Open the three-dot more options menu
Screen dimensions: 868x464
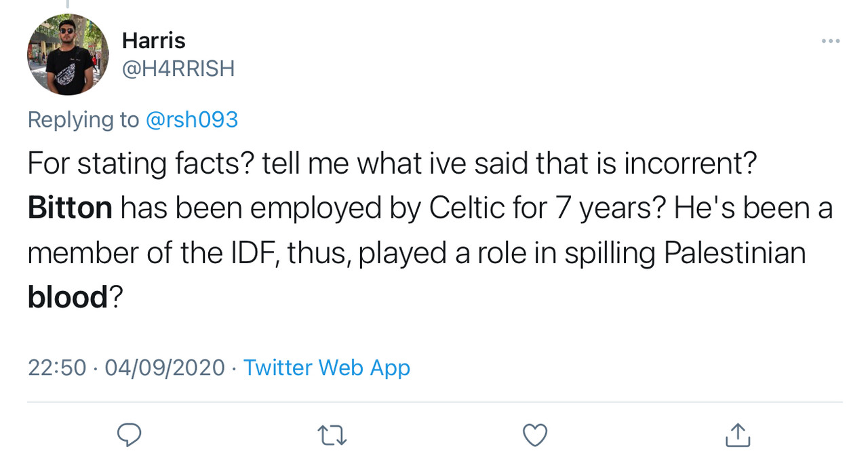pyautogui.click(x=830, y=41)
